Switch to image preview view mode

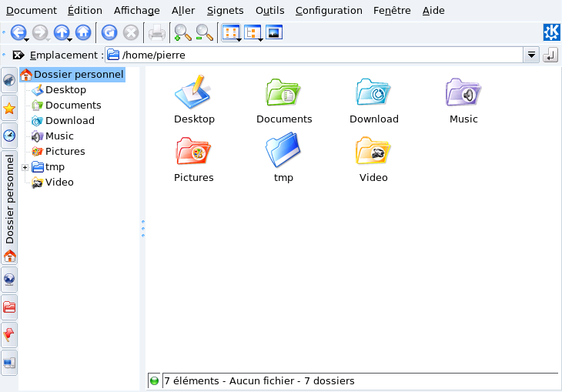click(275, 32)
